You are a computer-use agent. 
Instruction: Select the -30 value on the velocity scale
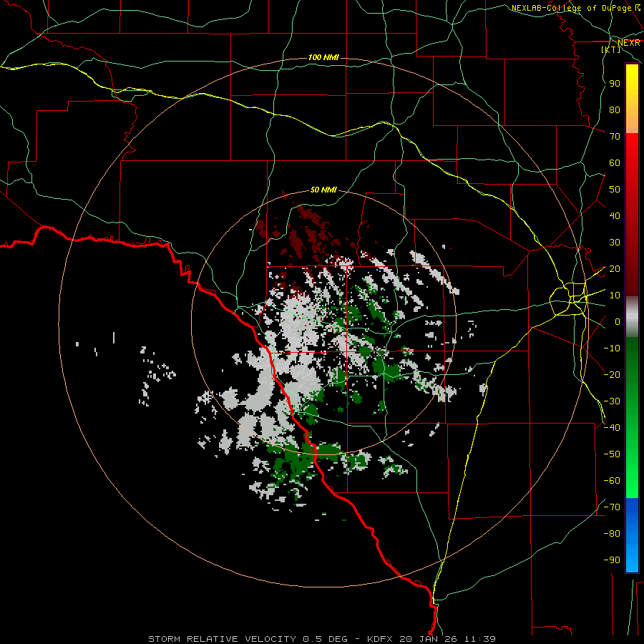(612, 401)
